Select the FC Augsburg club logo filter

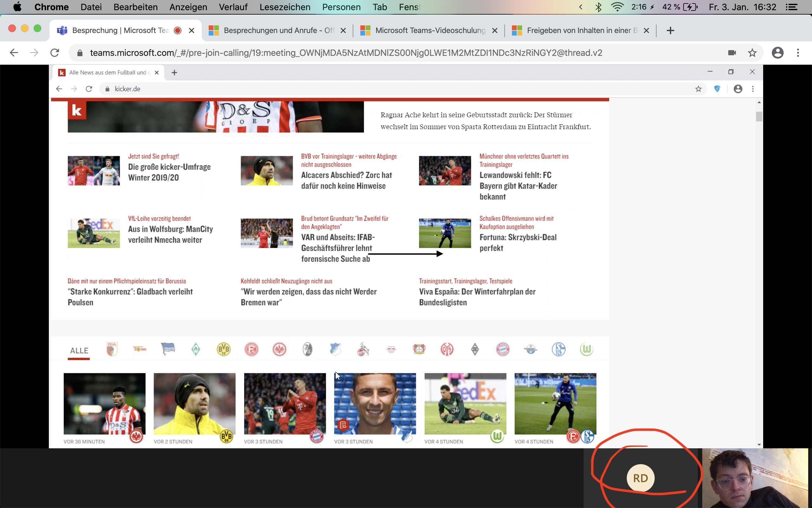[112, 350]
